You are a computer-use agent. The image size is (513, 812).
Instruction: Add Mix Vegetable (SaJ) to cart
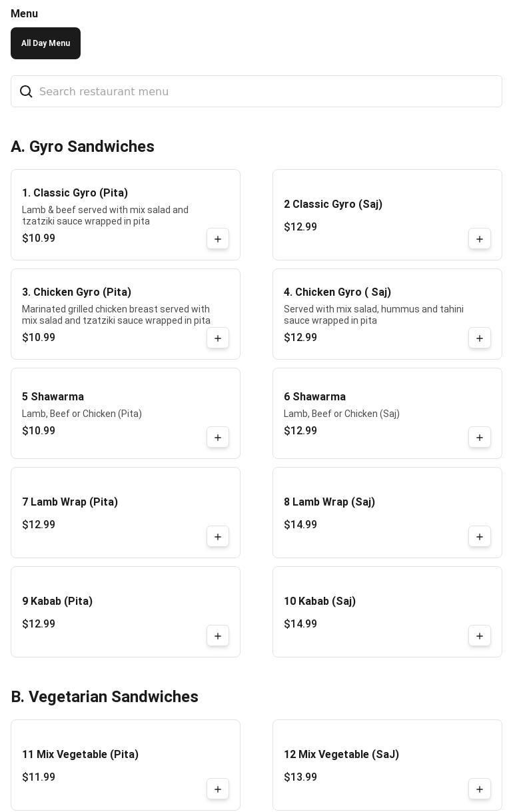point(480,789)
